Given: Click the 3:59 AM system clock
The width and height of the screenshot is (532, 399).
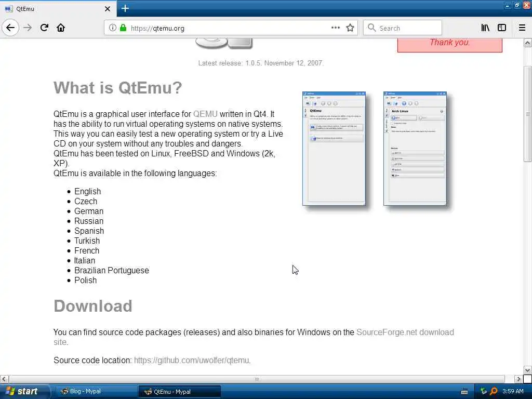Looking at the screenshot, I should tap(513, 391).
